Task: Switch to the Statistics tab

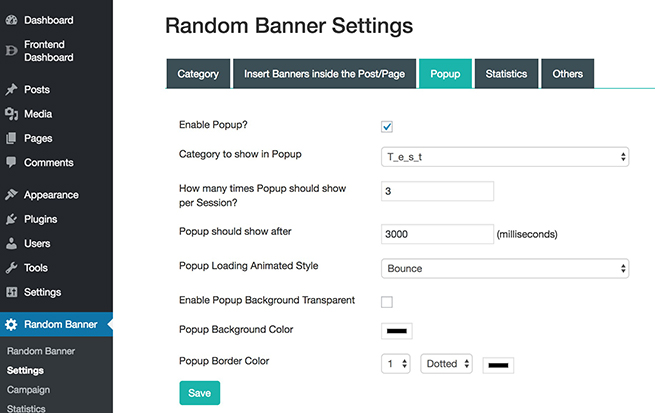Action: [x=506, y=74]
